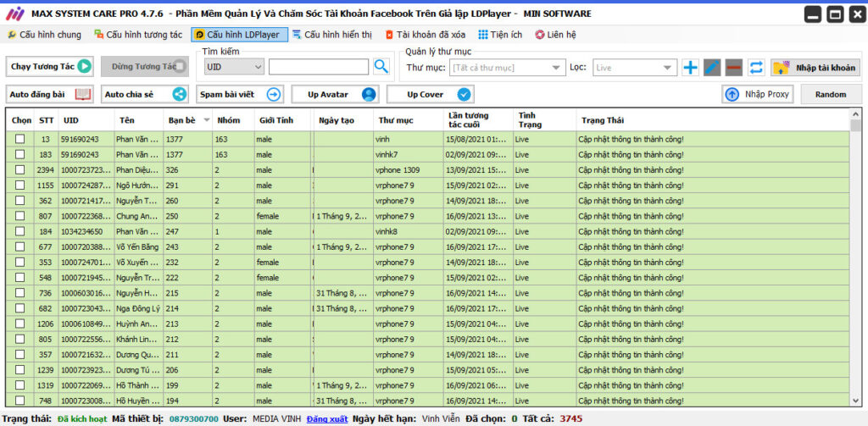Tick checkbox for row STT 183
This screenshot has height=426, width=868.
[x=20, y=154]
